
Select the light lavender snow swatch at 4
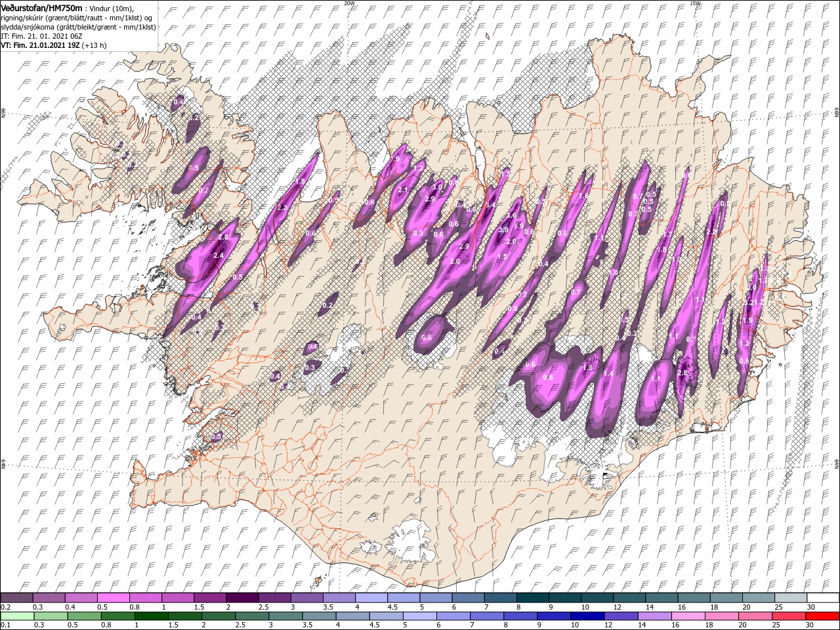click(x=371, y=598)
